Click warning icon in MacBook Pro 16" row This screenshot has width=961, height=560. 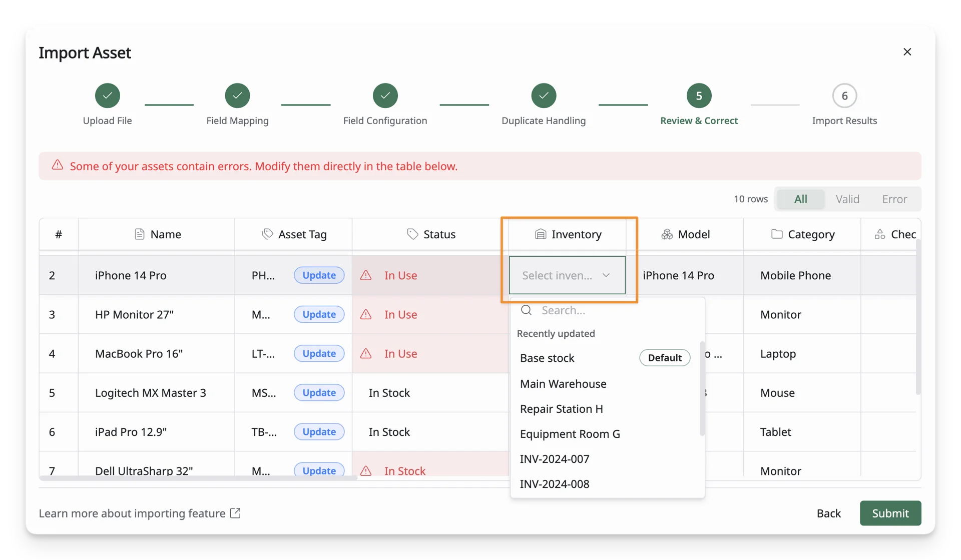(x=366, y=353)
